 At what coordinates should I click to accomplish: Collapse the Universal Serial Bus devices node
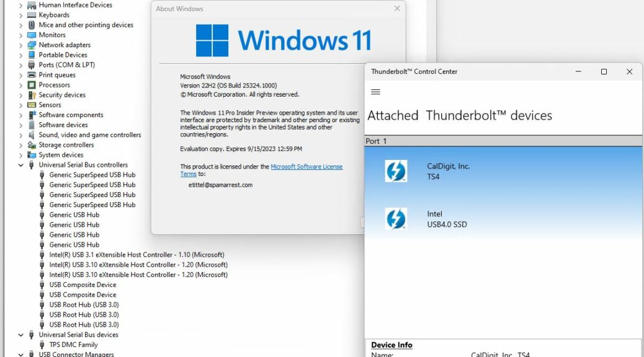click(20, 335)
